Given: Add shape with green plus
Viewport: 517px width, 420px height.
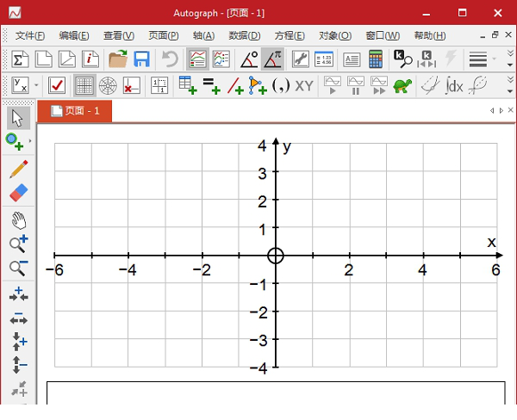Looking at the screenshot, I should click(258, 85).
